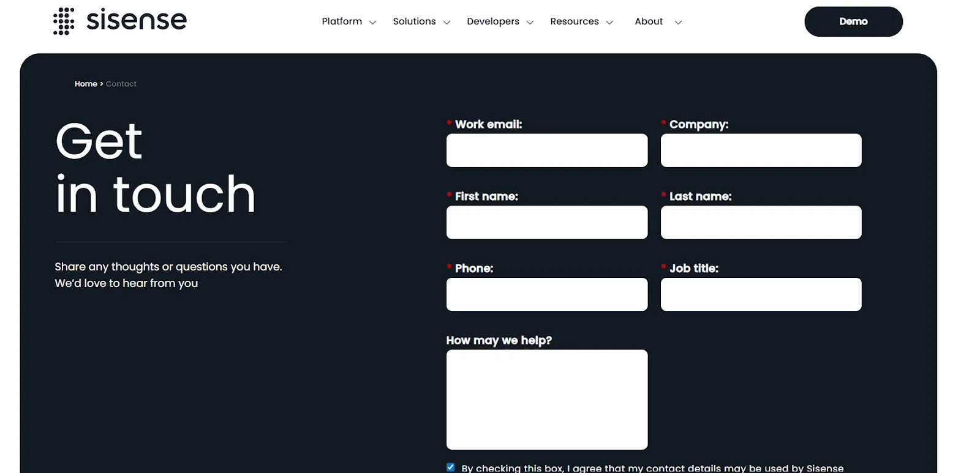The image size is (980, 473).
Task: Click the Contact breadcrumb text
Action: pyautogui.click(x=121, y=84)
